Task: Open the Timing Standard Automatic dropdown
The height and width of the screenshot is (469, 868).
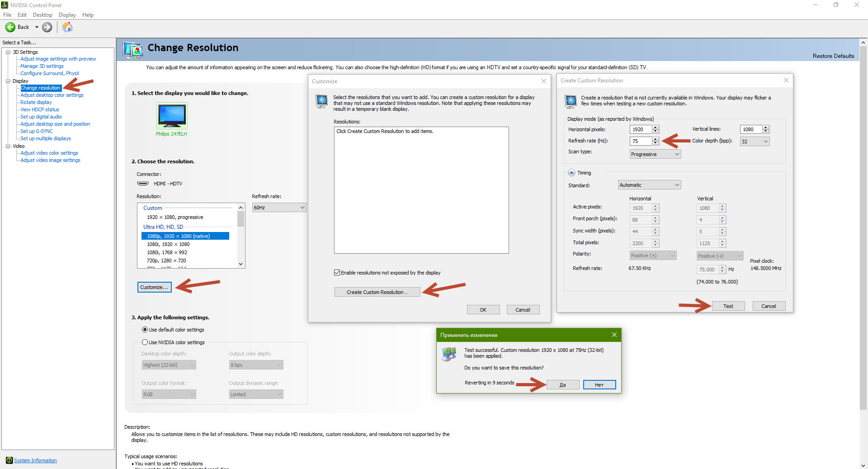Action: (x=649, y=185)
